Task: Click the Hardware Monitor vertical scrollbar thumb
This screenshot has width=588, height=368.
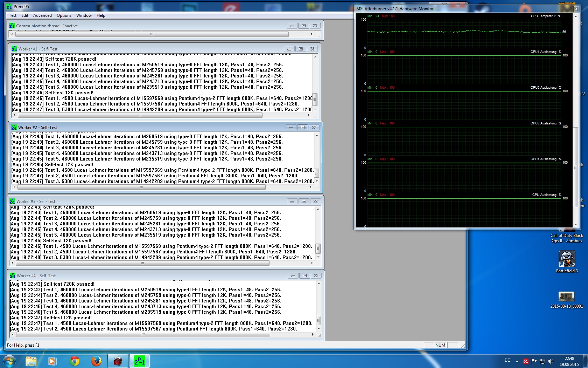Action: pyautogui.click(x=576, y=167)
